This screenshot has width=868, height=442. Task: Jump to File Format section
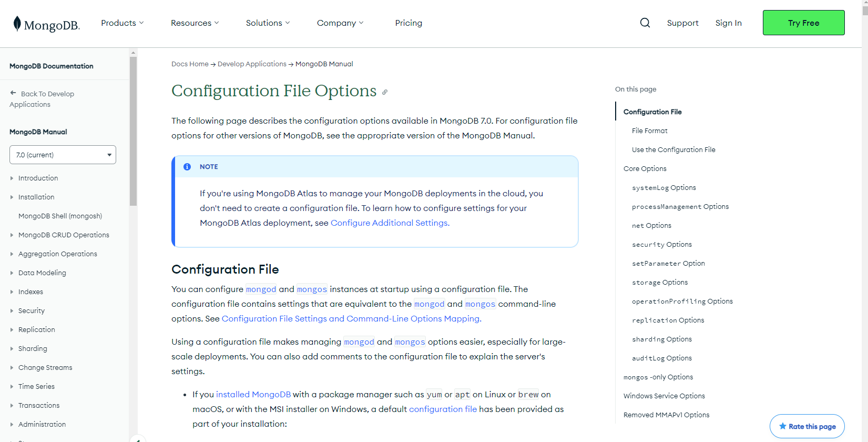650,131
